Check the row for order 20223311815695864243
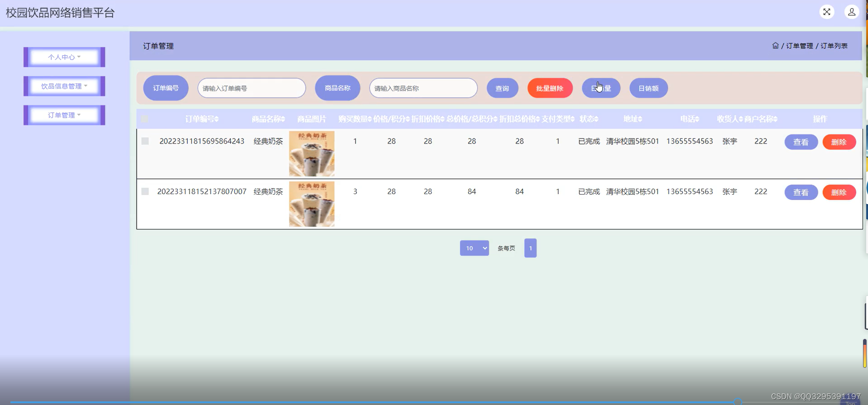The image size is (868, 405). pos(145,141)
